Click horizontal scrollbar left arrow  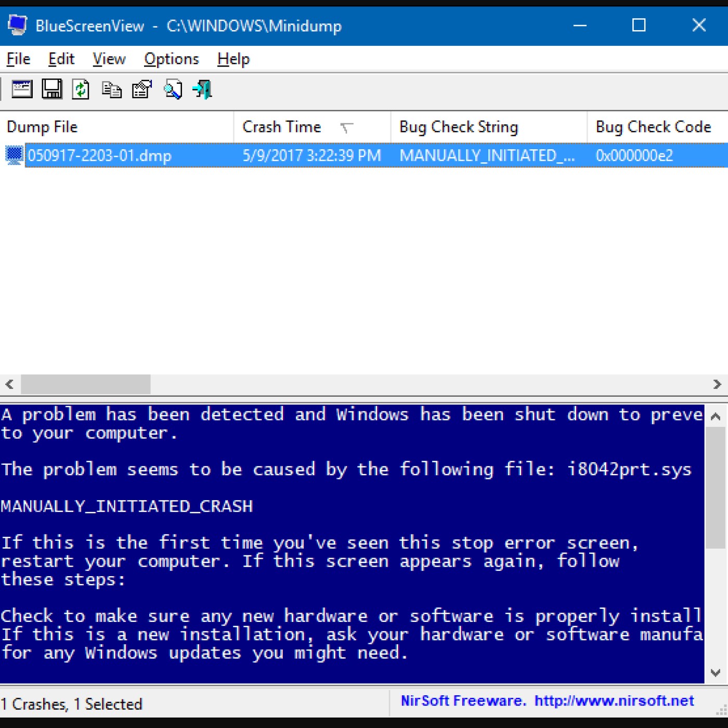click(9, 384)
